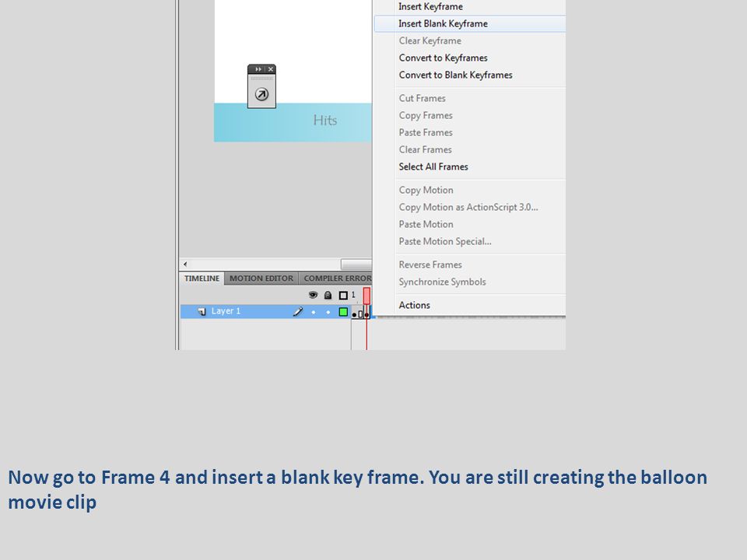The height and width of the screenshot is (560, 747).
Task: Click the arrow icon in floating panel
Action: point(261,94)
